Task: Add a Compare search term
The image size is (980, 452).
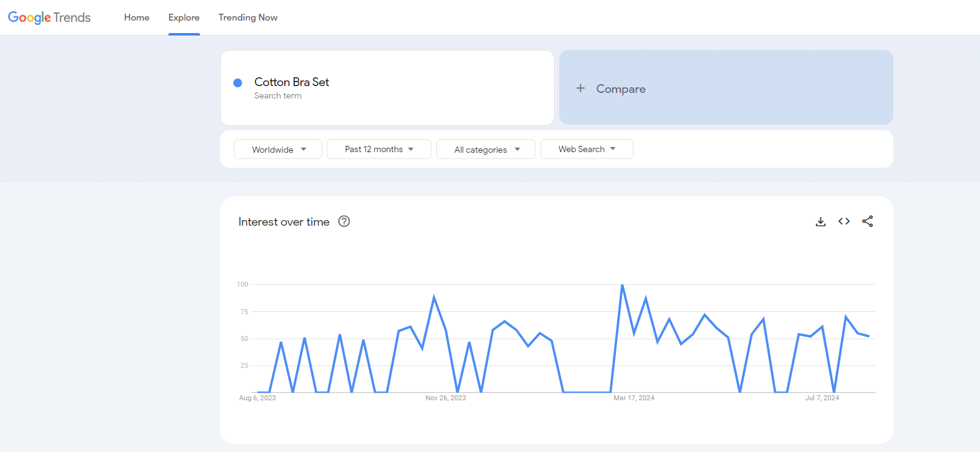Action: click(726, 87)
